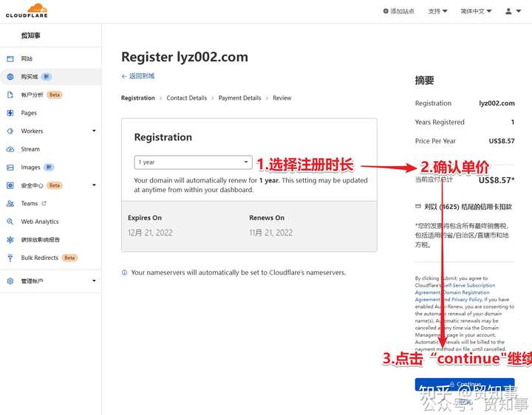This screenshot has height=415, width=532.
Task: Open the Privacy Policy link
Action: (x=466, y=299)
